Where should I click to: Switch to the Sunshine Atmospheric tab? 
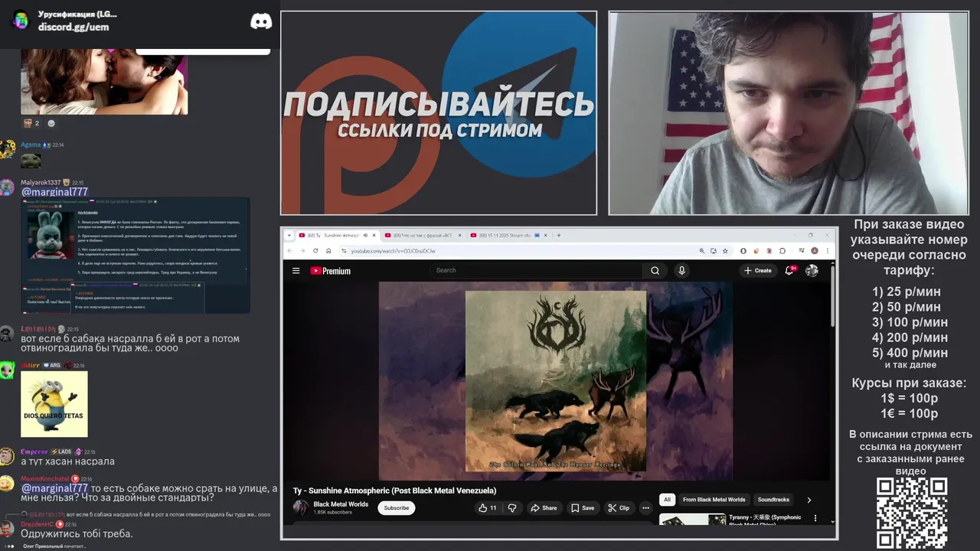point(337,235)
